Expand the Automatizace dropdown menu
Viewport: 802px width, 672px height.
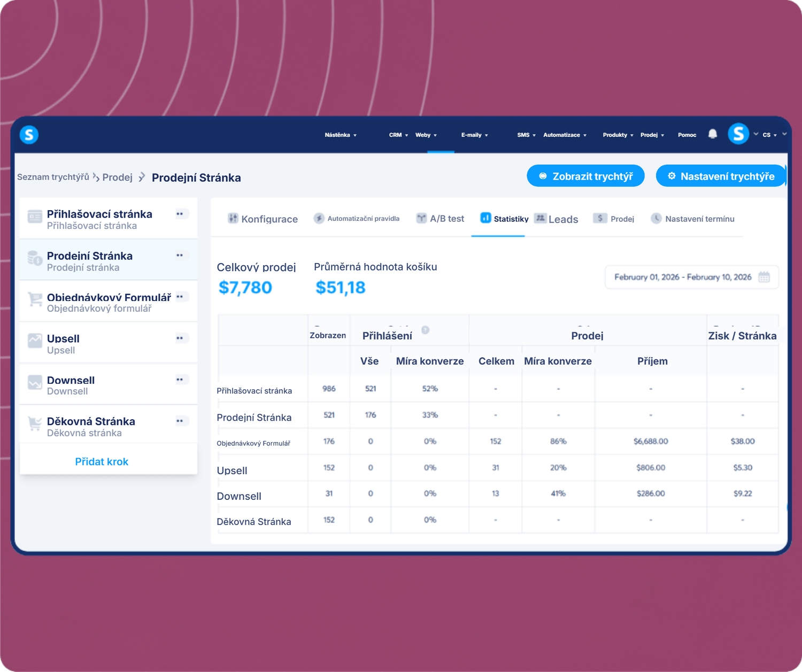tap(565, 135)
